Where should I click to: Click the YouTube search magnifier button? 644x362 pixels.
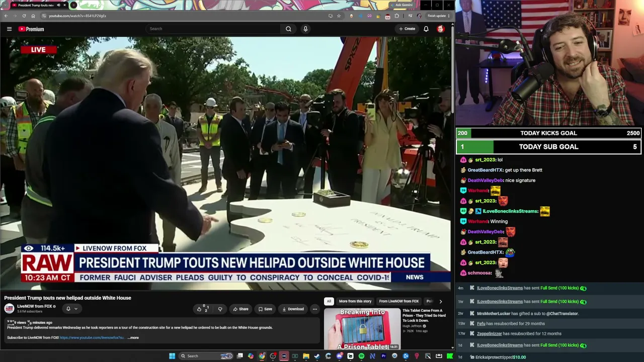pyautogui.click(x=288, y=29)
